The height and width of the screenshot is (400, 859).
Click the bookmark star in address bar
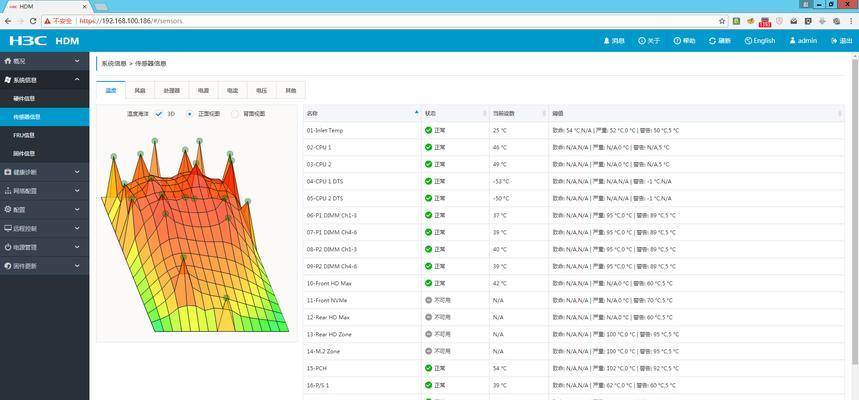point(722,21)
